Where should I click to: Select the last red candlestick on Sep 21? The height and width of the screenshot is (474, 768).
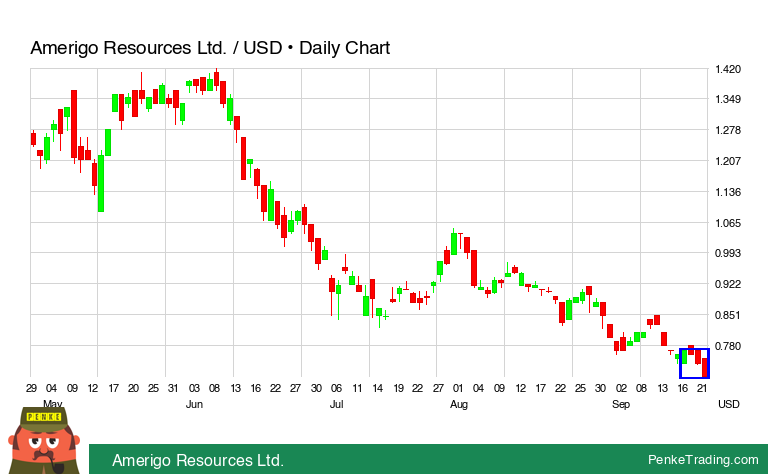(705, 368)
